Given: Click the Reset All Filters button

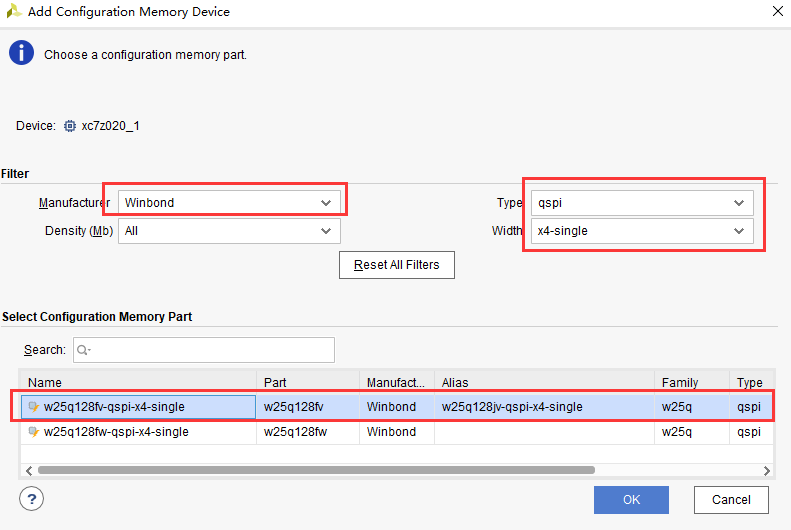Looking at the screenshot, I should (397, 265).
